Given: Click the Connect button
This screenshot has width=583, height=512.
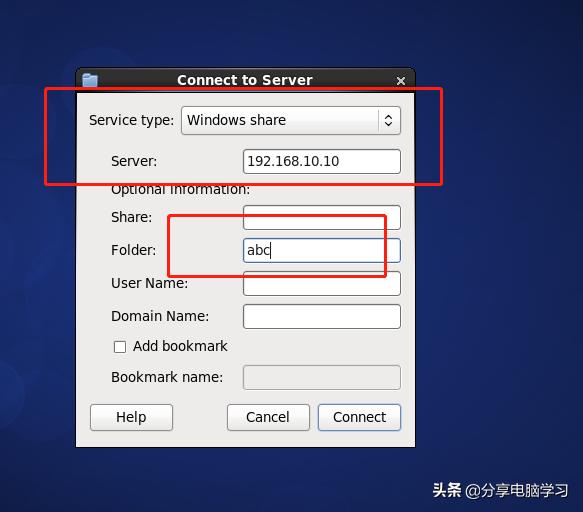Looking at the screenshot, I should click(x=359, y=417).
